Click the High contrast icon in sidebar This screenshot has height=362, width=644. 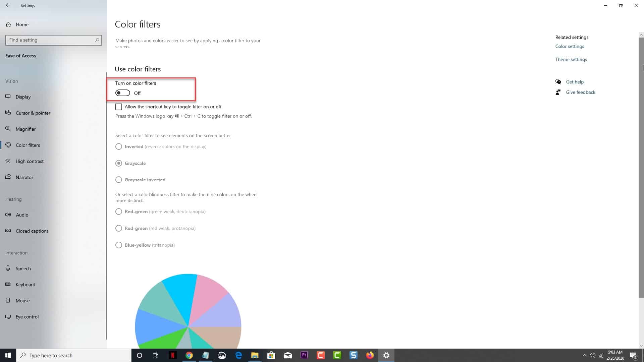(7, 161)
